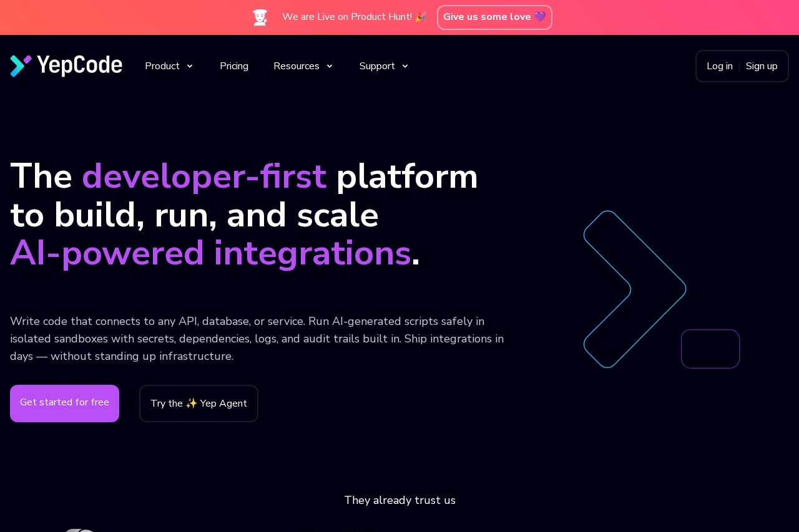This screenshot has width=799, height=532.
Task: Select the Pricing menu item
Action: pyautogui.click(x=234, y=66)
